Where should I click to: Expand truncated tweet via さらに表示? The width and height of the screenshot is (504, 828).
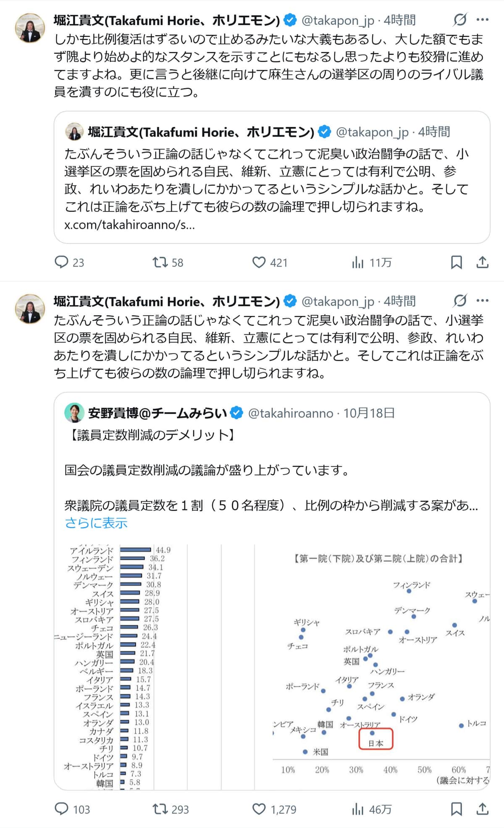(x=97, y=524)
